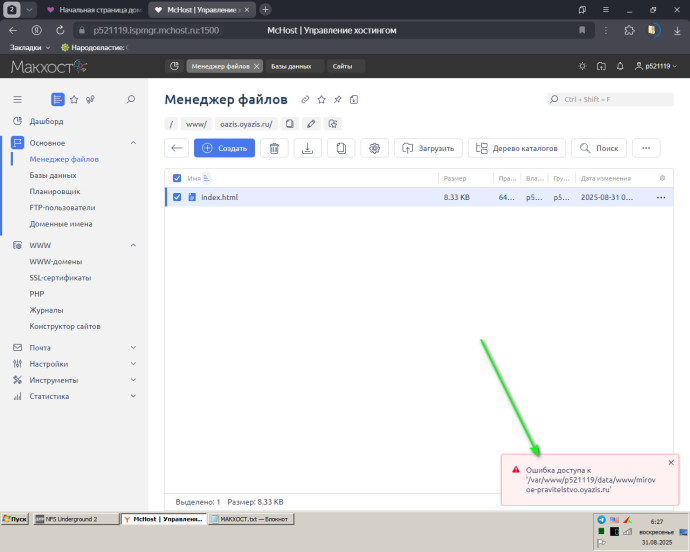690x552 pixels.
Task: Open index.html row actions menu
Action: click(x=661, y=197)
